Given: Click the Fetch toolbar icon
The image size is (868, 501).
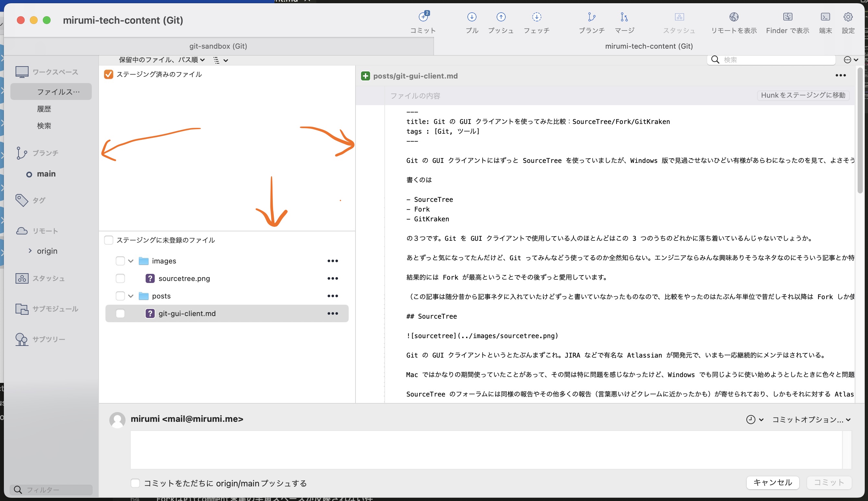Looking at the screenshot, I should click(536, 17).
